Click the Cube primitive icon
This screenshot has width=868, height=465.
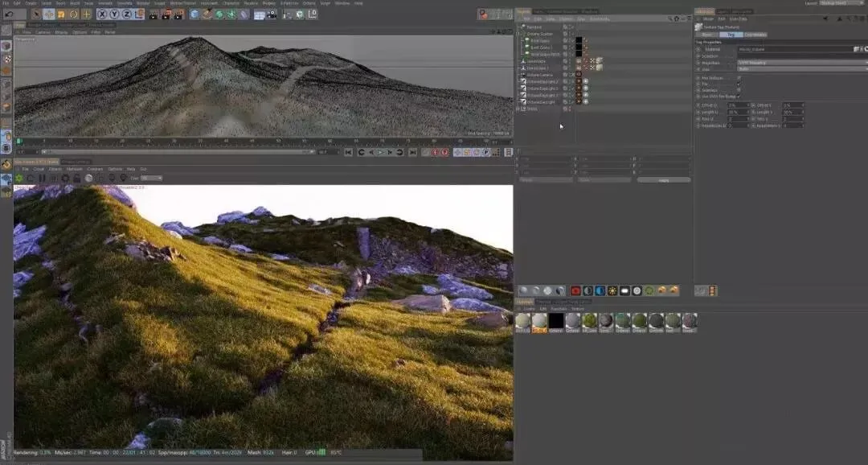(194, 14)
